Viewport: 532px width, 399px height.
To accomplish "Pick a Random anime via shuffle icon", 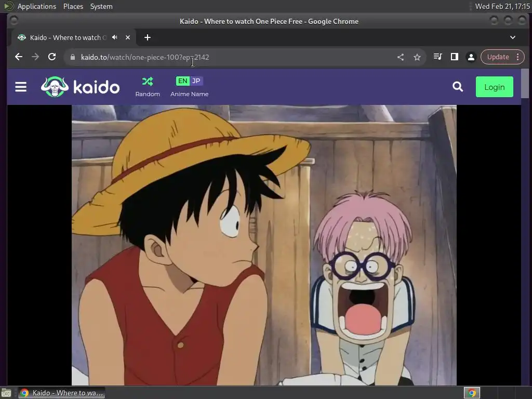I will tap(148, 82).
